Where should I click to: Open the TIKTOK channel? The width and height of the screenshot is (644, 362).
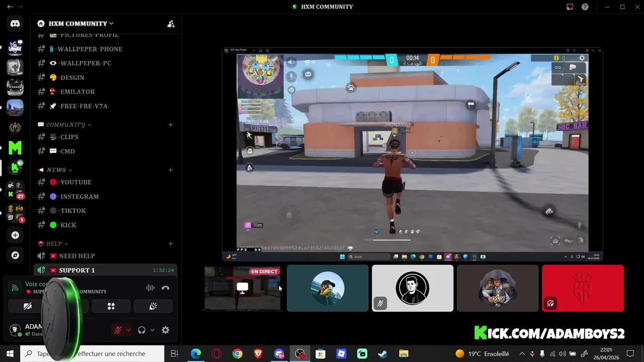pyautogui.click(x=105, y=211)
